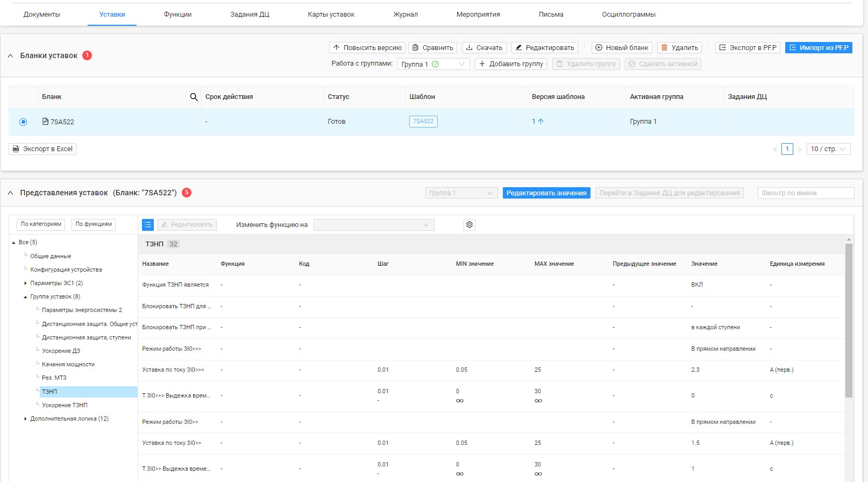Click Добавить группу button
The height and width of the screenshot is (482, 868).
tap(511, 64)
